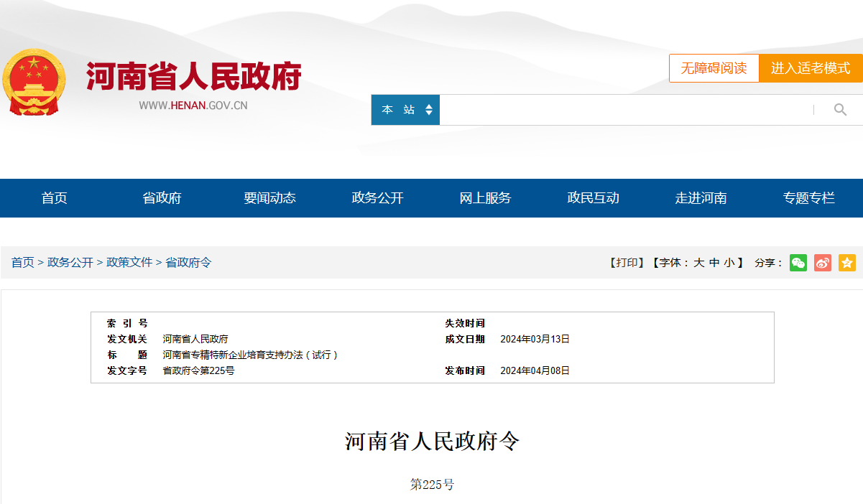
Task: Click the 发文机关 label
Action: 127,339
